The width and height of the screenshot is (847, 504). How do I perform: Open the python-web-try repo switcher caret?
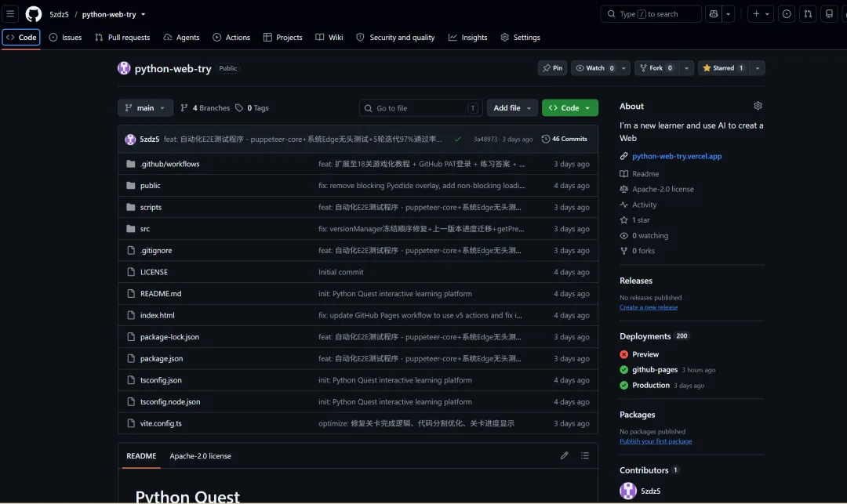tap(144, 15)
